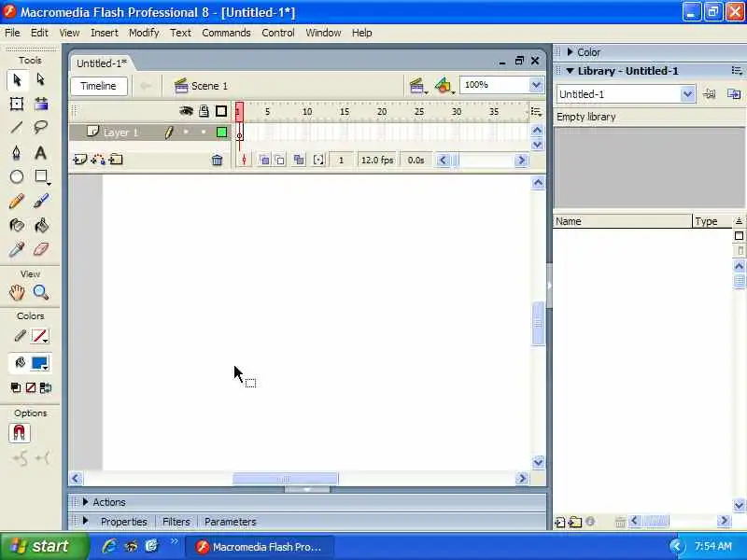Image resolution: width=747 pixels, height=560 pixels.
Task: Click the Swap Colors icon
Action: point(46,387)
